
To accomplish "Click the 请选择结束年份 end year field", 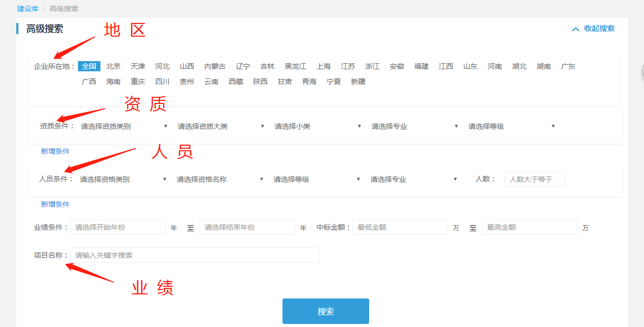I will [247, 227].
